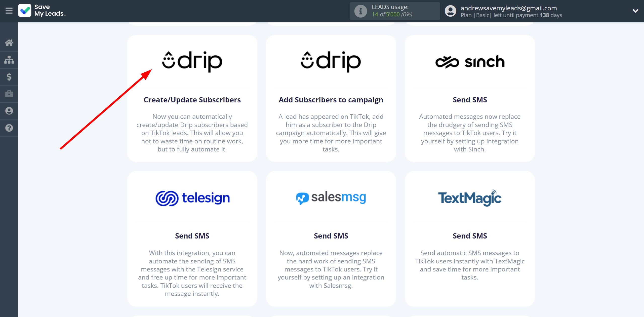
Task: Click the Plan Basic payment info text
Action: point(511,15)
